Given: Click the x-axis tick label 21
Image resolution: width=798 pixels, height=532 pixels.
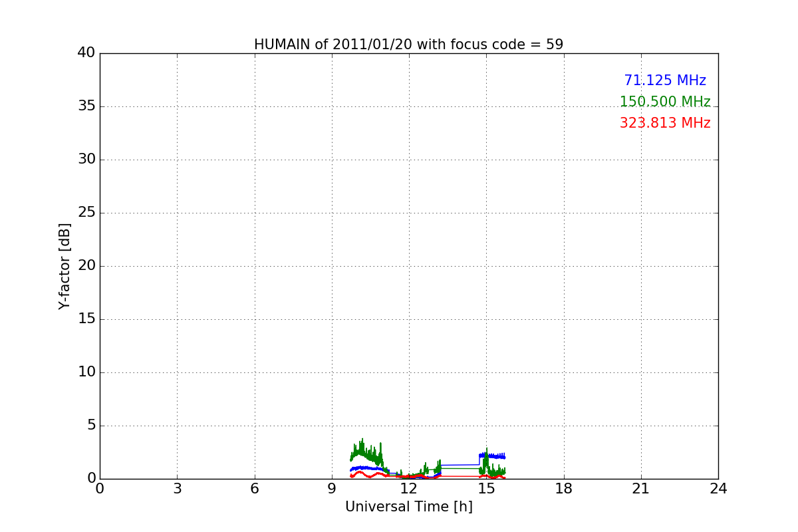Looking at the screenshot, I should [x=641, y=489].
